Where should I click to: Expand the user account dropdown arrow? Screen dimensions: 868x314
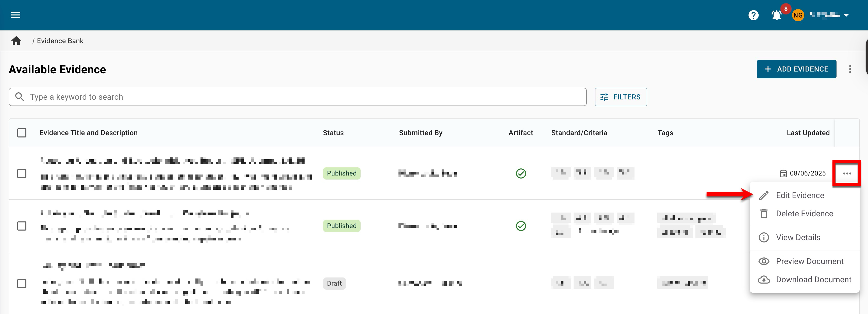pyautogui.click(x=846, y=15)
